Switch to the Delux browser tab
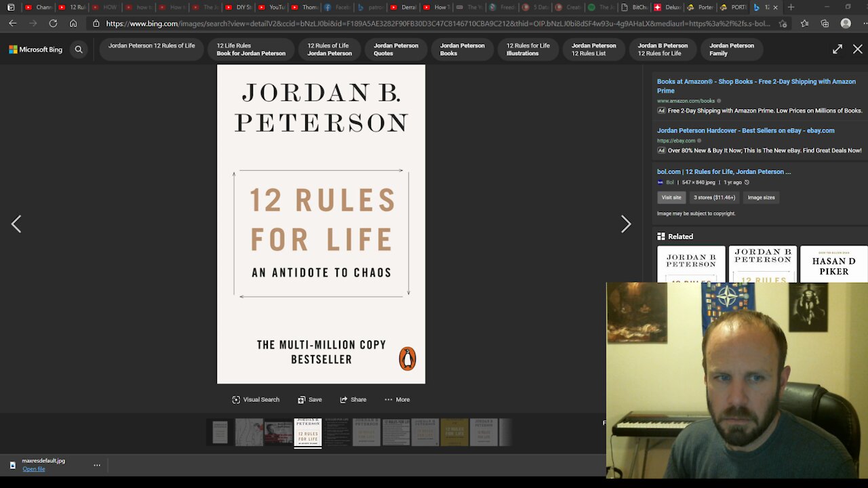868x488 pixels. pos(667,7)
